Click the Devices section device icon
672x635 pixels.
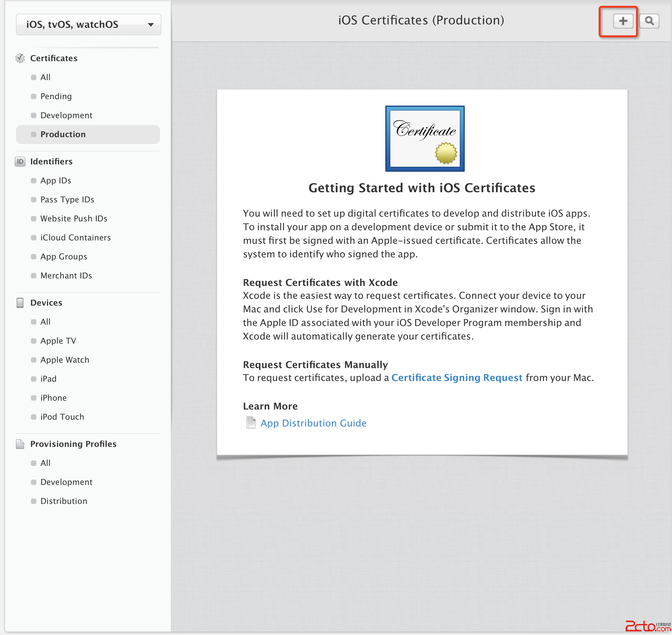tap(20, 303)
